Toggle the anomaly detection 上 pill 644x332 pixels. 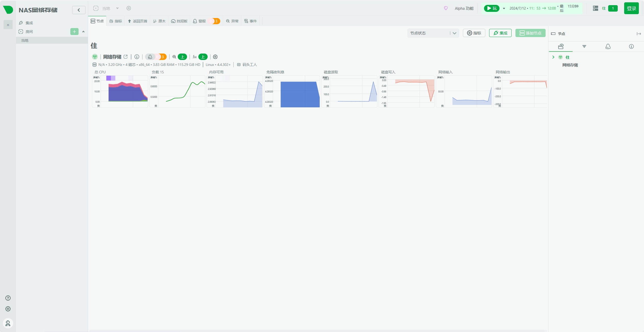point(182,57)
